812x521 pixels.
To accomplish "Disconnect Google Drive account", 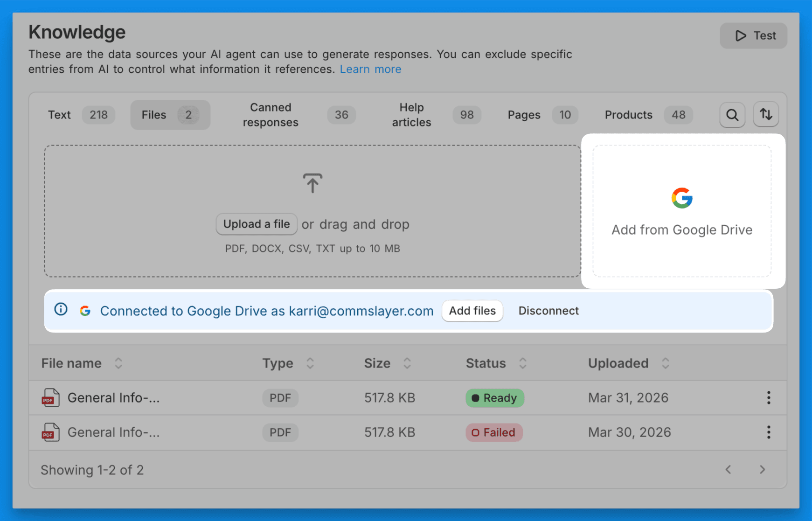I will 548,311.
